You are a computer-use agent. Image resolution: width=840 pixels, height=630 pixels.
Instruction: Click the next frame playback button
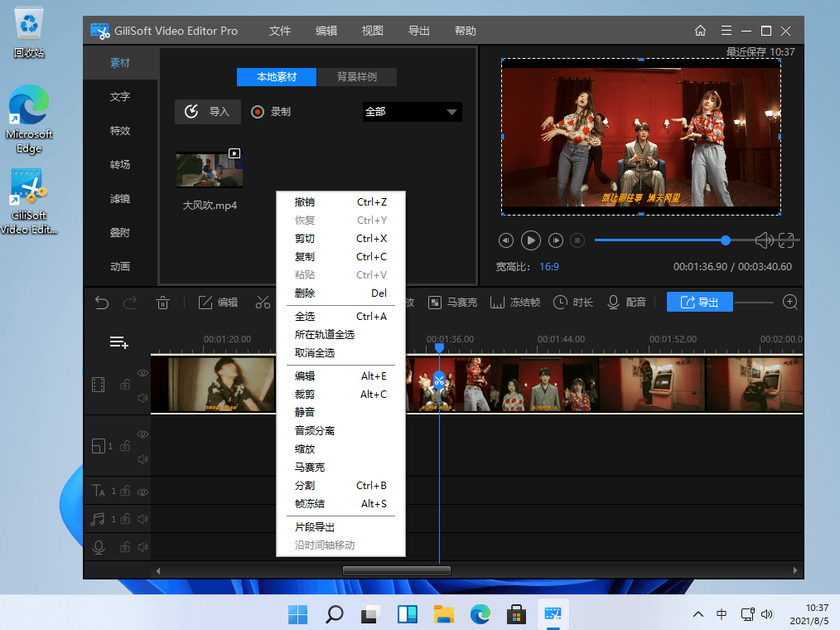point(556,240)
